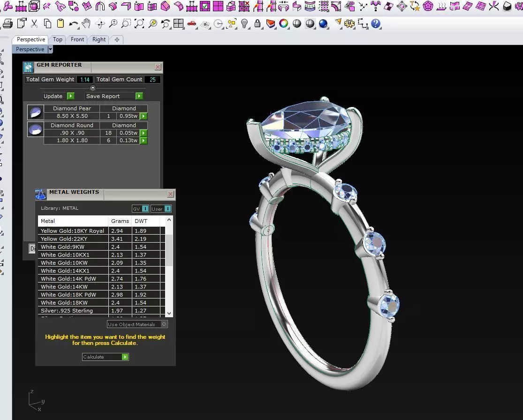Click the Update button in Gem Reporter
This screenshot has height=420, width=523.
(58, 96)
